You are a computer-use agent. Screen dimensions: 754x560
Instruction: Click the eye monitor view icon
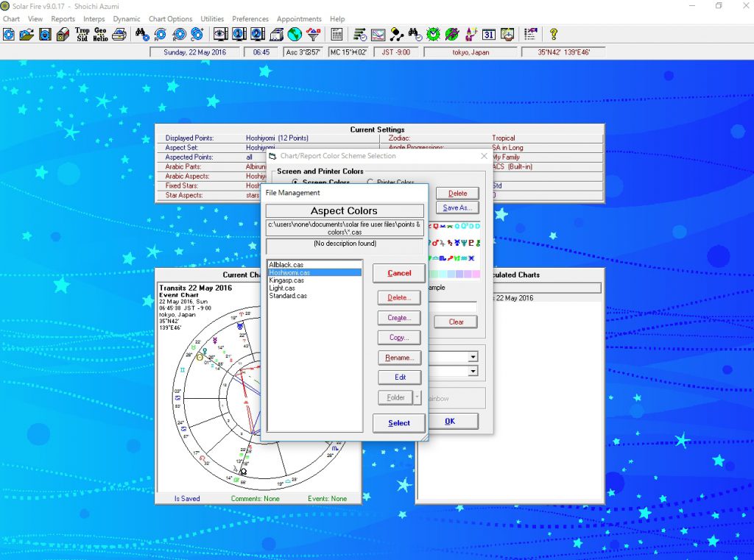(x=219, y=34)
